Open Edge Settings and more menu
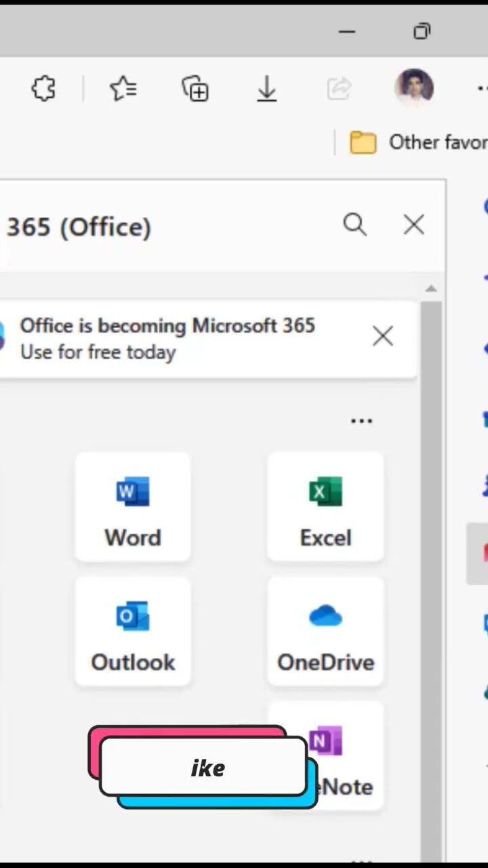Screen dimensions: 488x868 coord(482,89)
